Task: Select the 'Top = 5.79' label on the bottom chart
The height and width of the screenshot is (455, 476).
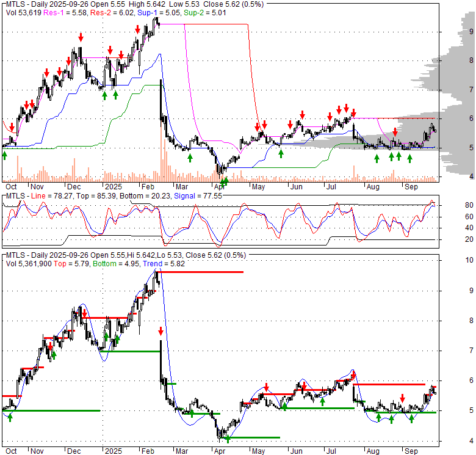Action: point(71,264)
